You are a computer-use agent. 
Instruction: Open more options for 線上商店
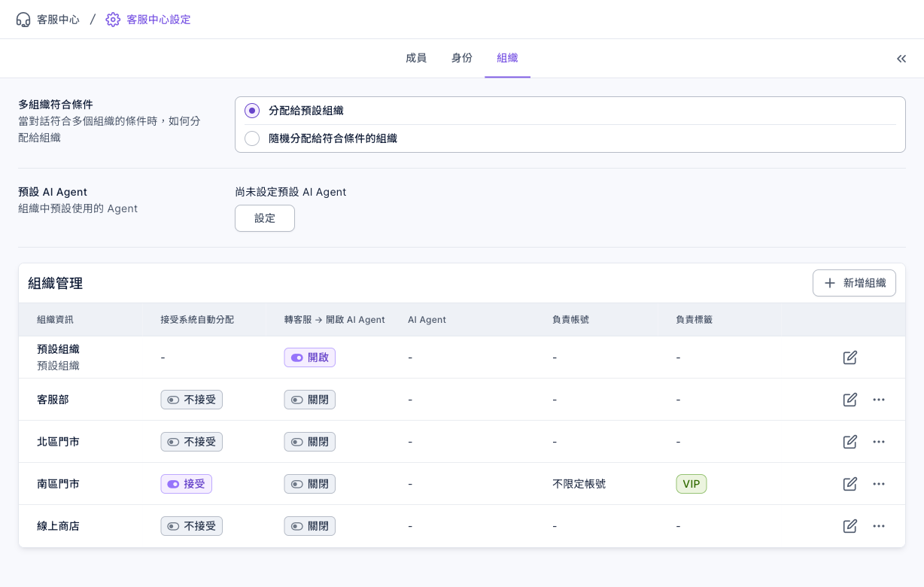pos(879,526)
